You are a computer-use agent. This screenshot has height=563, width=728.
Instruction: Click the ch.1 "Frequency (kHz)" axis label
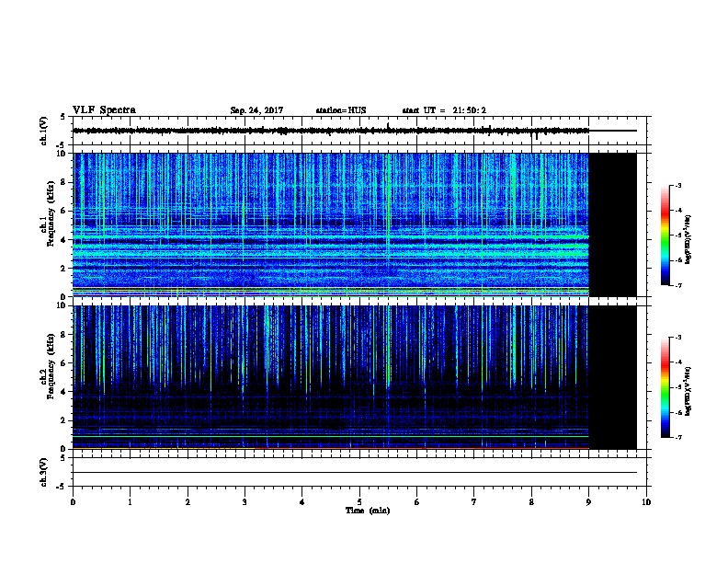tap(51, 213)
